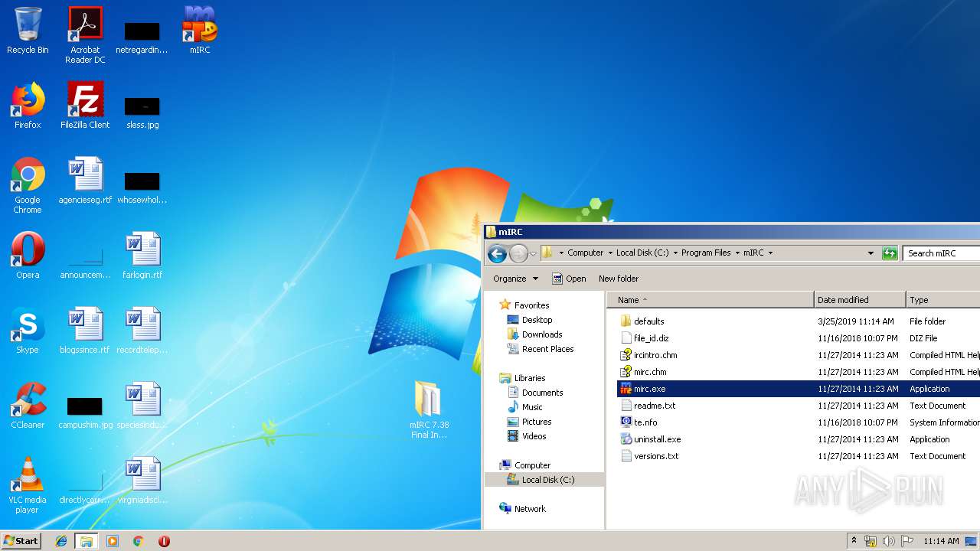
Task: Open the Recycle Bin desktop icon
Action: (x=28, y=31)
